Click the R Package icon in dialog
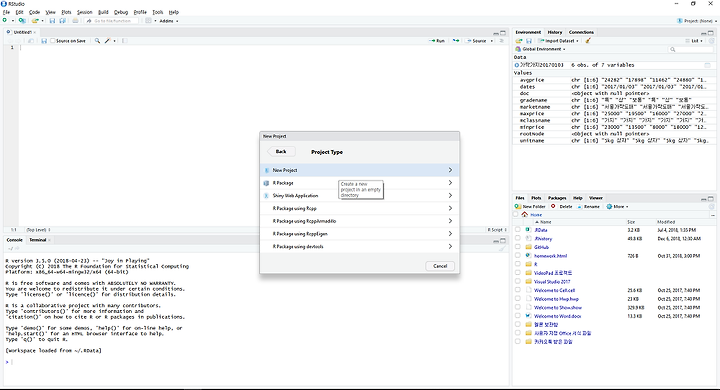This screenshot has height=390, width=720. point(266,183)
